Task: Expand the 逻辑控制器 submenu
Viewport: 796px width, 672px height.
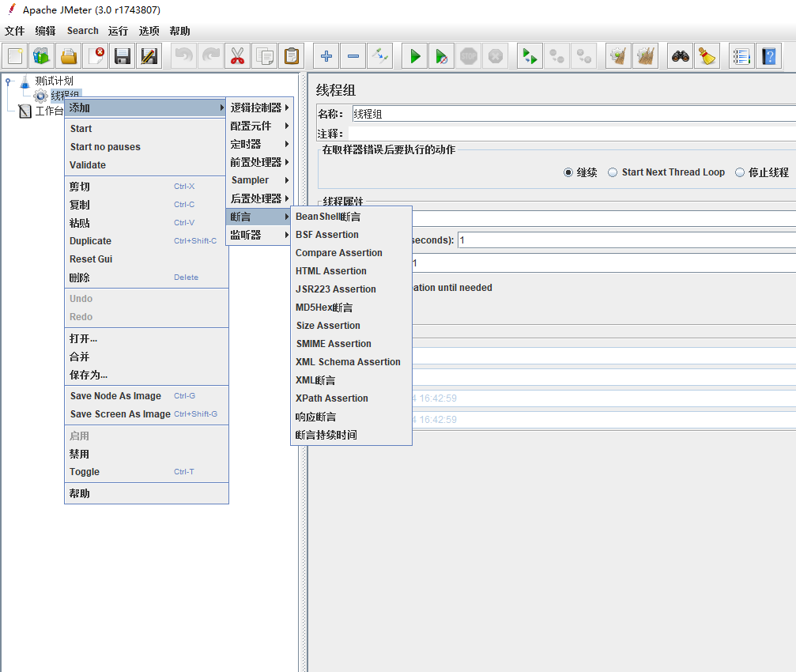Action: pos(259,108)
